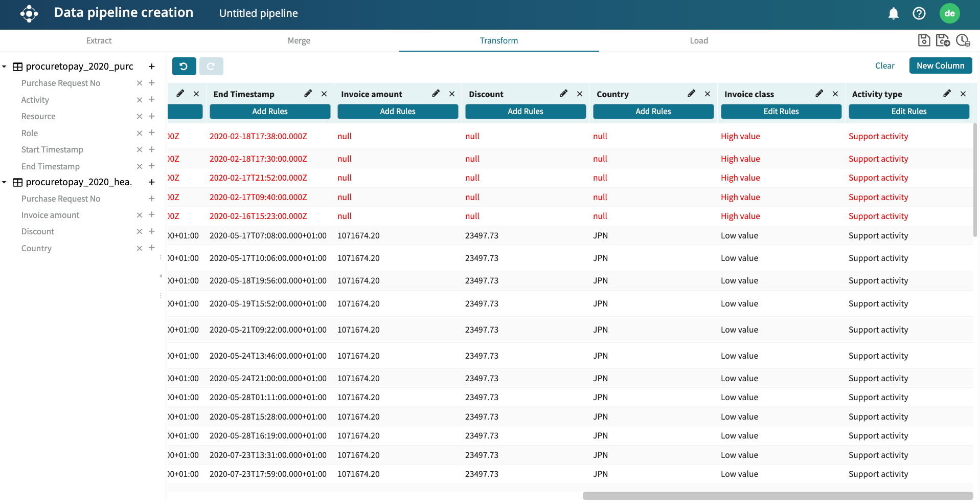The image size is (980, 504).
Task: Click the save pipeline icon
Action: (924, 40)
